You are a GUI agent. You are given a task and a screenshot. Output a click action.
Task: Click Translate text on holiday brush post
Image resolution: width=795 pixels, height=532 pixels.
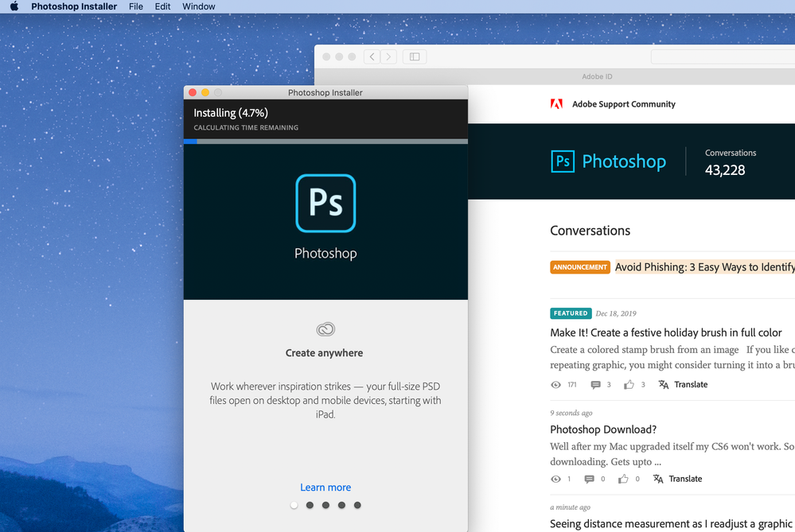[691, 385]
